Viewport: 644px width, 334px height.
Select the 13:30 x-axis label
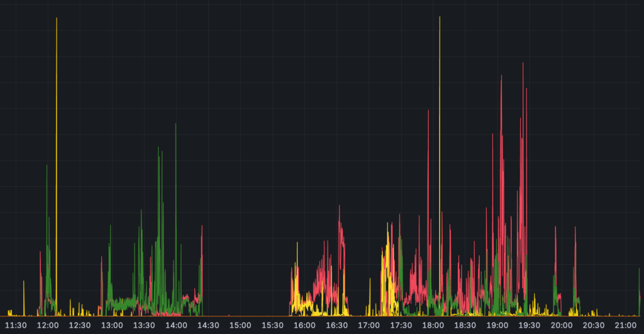click(x=144, y=325)
